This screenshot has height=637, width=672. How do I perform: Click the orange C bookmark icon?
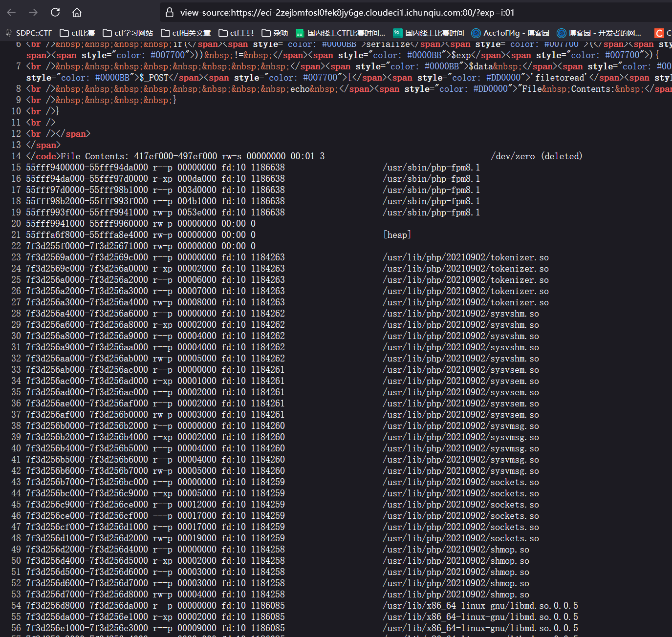pyautogui.click(x=659, y=33)
